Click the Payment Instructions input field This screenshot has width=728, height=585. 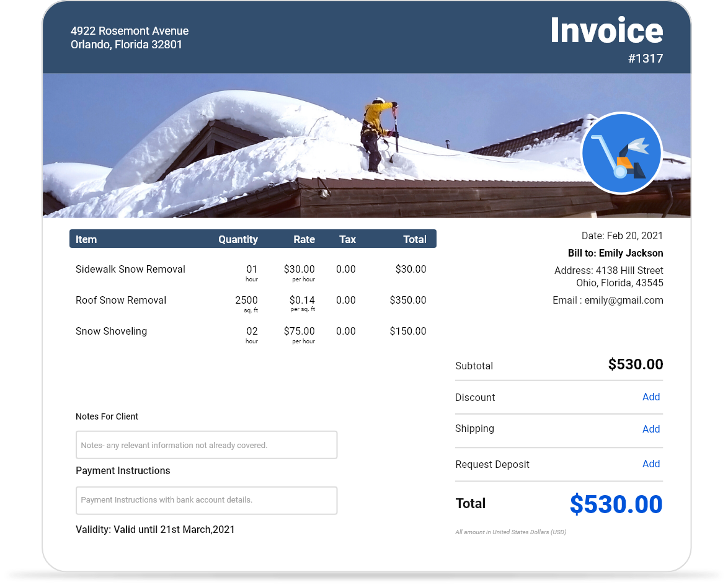(206, 500)
